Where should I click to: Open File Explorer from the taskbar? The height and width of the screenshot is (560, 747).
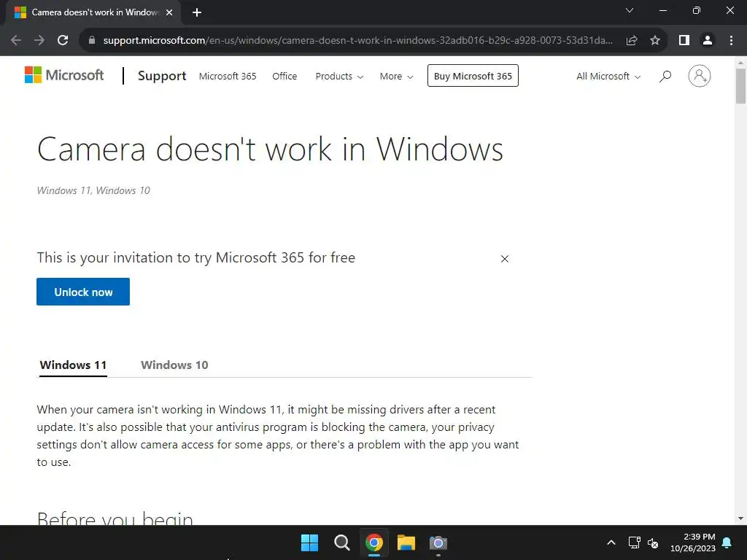click(x=406, y=542)
